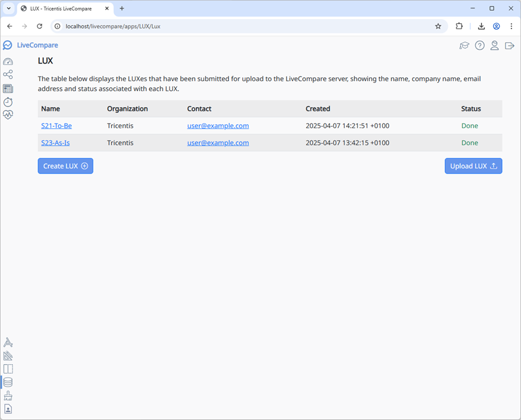Click the 2025-04-07 14:21:51 +0100 timestamp
This screenshot has width=521, height=420.
point(347,126)
